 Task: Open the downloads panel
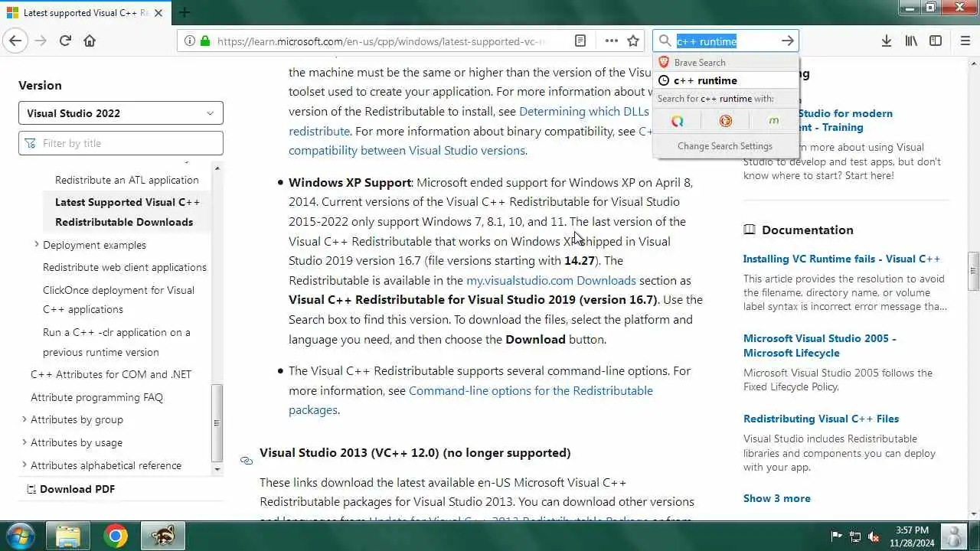pos(886,41)
